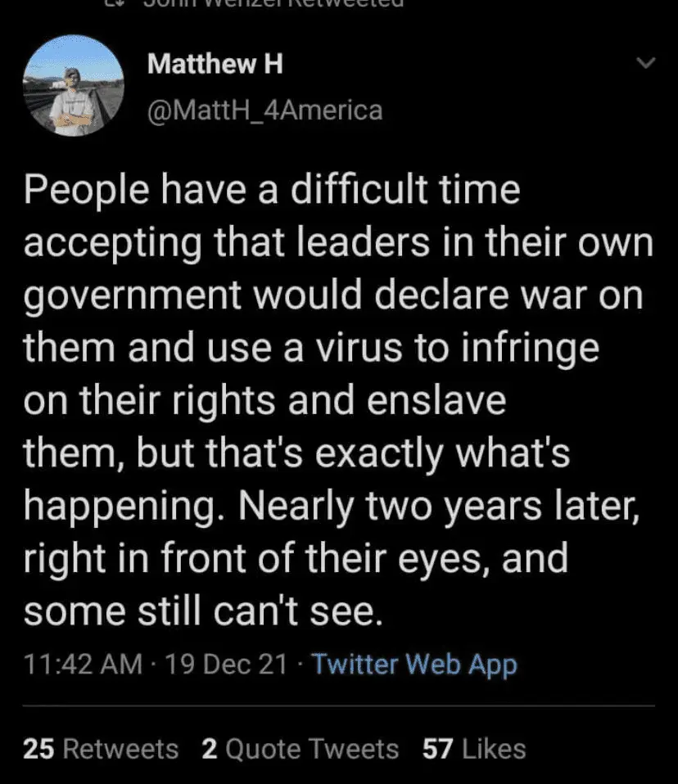The image size is (678, 784).
Task: Click Matthew H's profile avatar picture
Action: coord(74,85)
